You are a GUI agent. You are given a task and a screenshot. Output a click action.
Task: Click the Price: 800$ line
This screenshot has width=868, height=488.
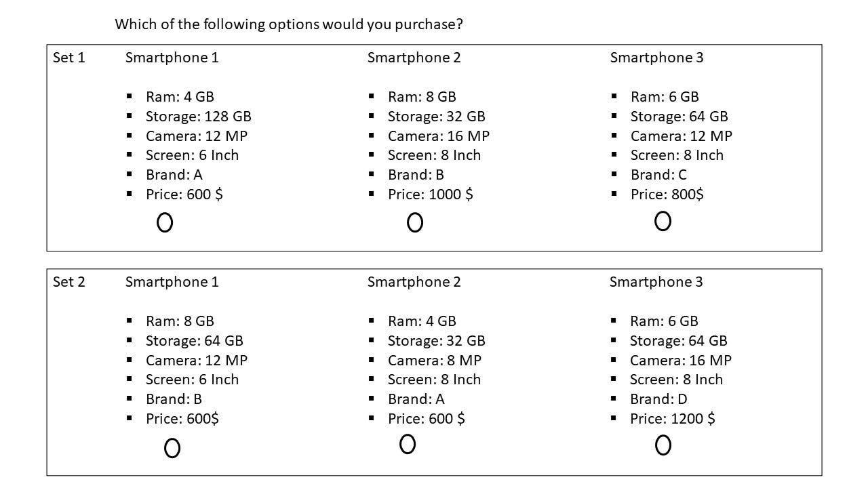pyautogui.click(x=667, y=195)
